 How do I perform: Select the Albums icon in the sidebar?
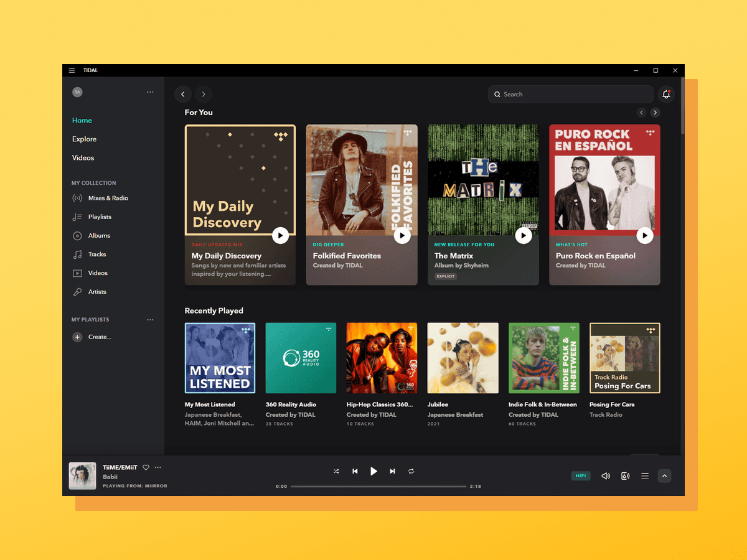coord(76,235)
